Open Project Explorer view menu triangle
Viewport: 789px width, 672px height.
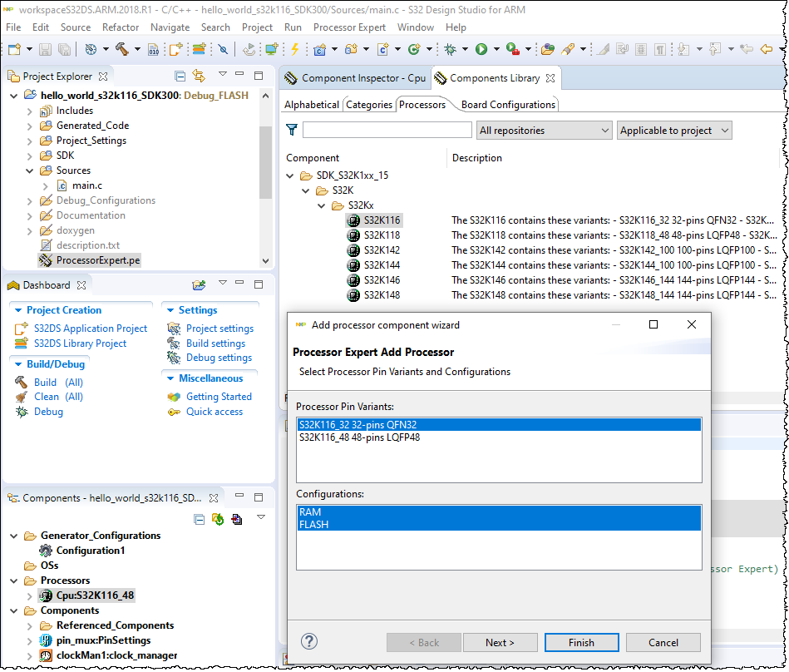coord(223,74)
